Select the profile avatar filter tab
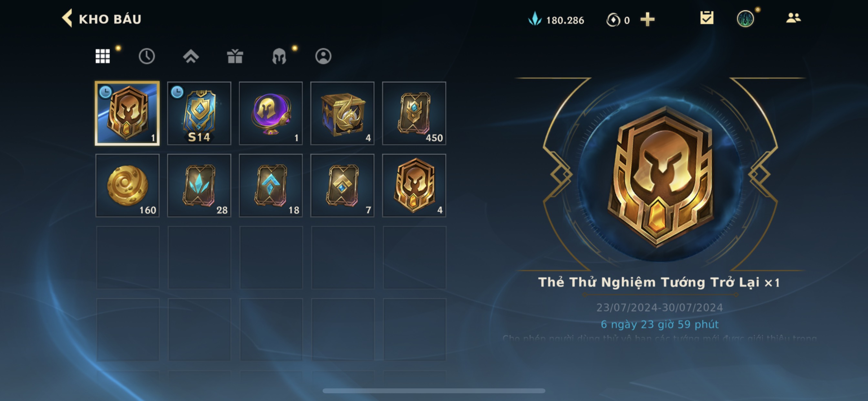868x401 pixels. coord(323,56)
